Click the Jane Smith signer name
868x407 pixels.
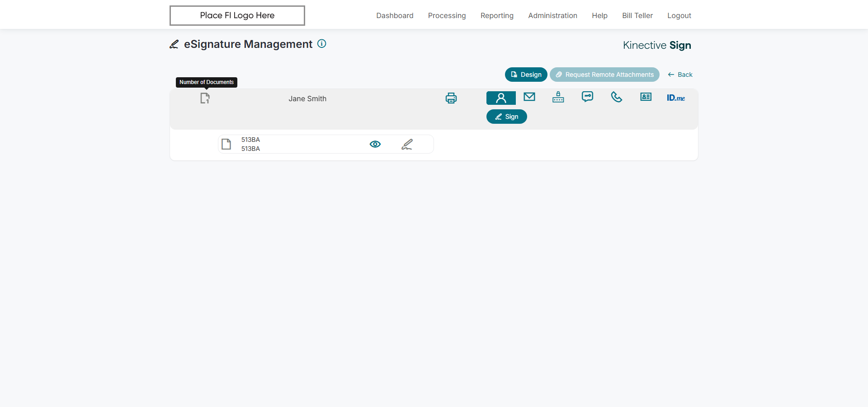[307, 98]
